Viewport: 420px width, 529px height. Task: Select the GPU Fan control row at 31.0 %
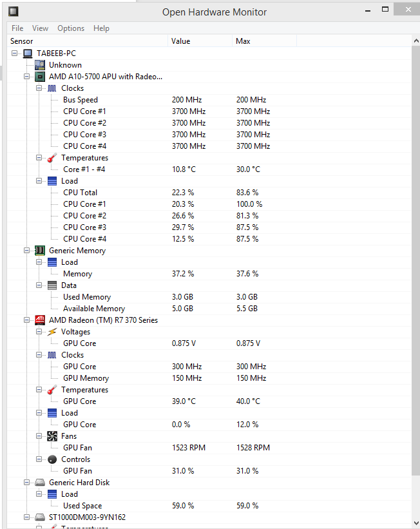(209, 470)
